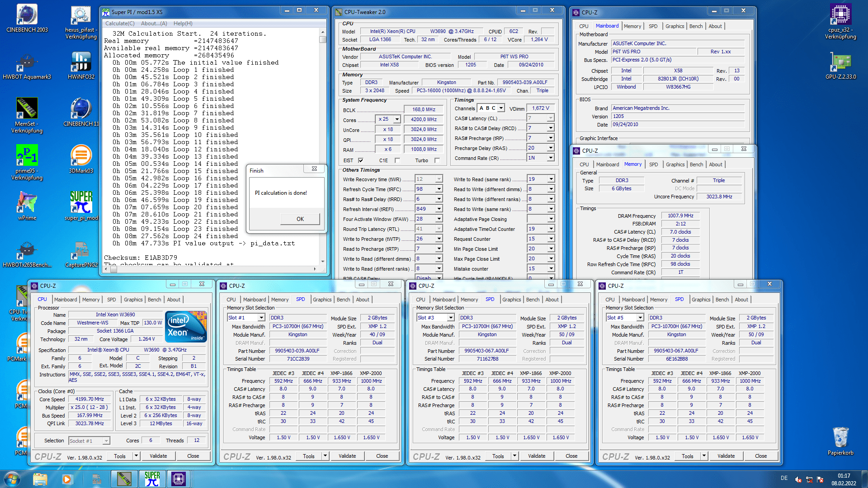Launch super_pi_mod desktop icon
Screen dimensions: 868x488
[x=81, y=206]
